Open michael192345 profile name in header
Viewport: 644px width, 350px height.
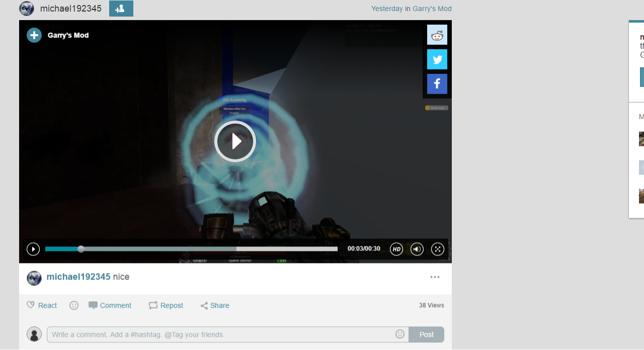tap(71, 9)
